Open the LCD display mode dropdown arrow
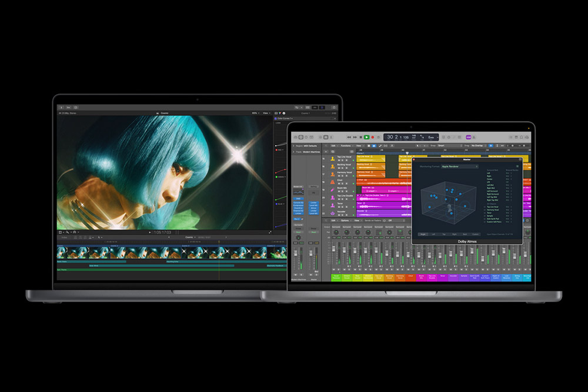This screenshot has width=588, height=392. coord(437,137)
